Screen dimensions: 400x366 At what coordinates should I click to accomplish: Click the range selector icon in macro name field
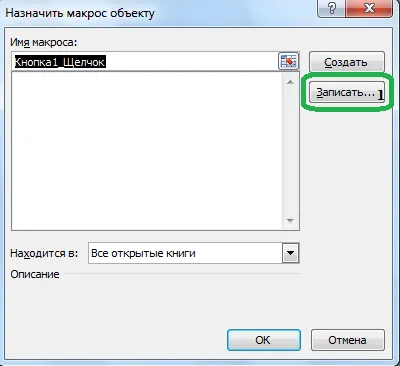coord(288,62)
